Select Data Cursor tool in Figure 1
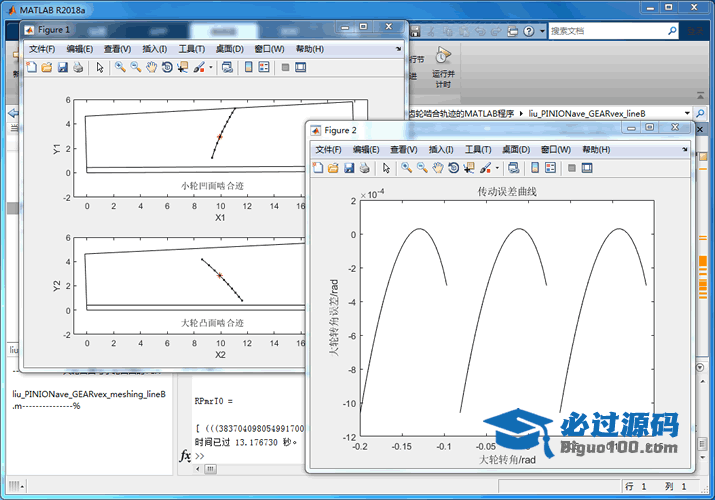 pos(182,67)
